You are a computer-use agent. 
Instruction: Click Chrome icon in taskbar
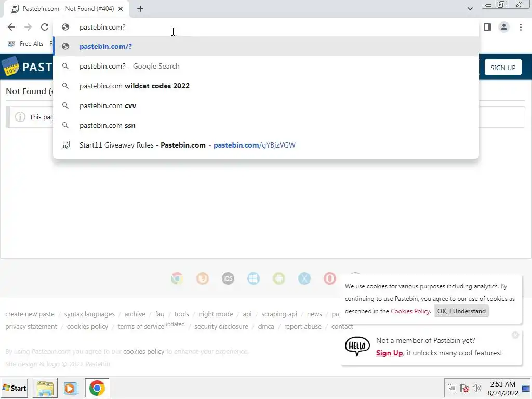pyautogui.click(x=97, y=388)
